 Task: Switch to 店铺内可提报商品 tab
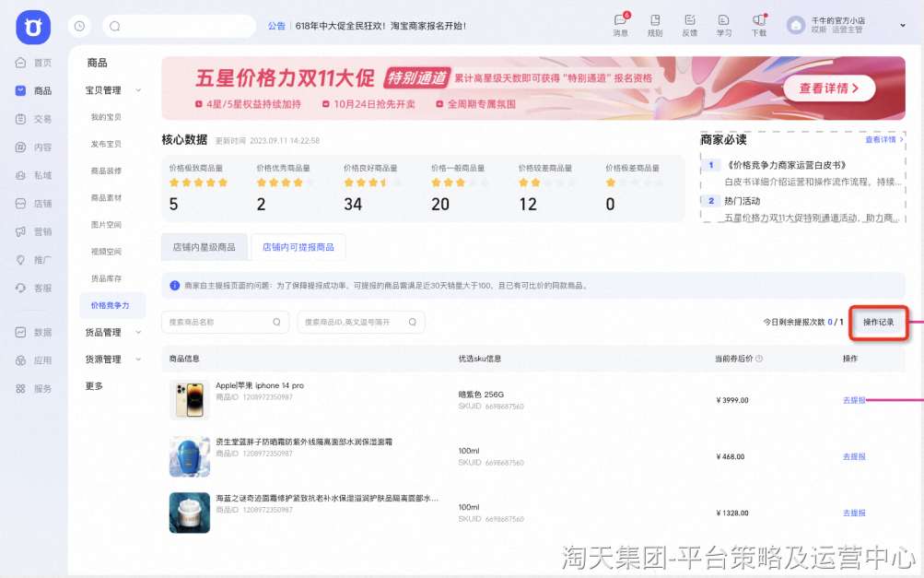[x=298, y=247]
